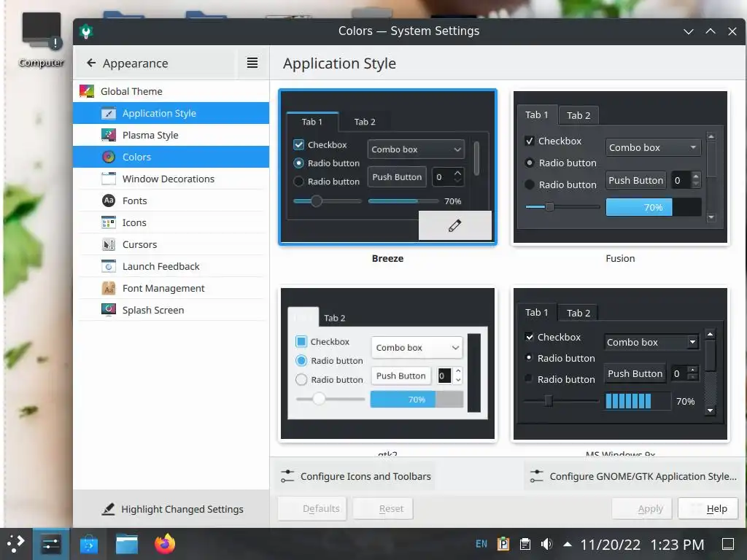Screen dimensions: 747x560
Task: Click the yellow P system tray icon
Action: click(x=503, y=544)
